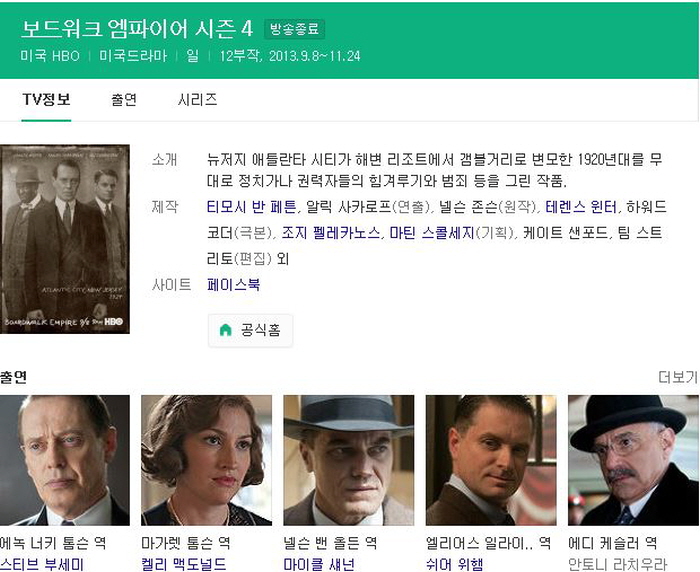The image size is (700, 572).
Task: Open 켈리 맥도널드 cast photo
Action: [206, 460]
